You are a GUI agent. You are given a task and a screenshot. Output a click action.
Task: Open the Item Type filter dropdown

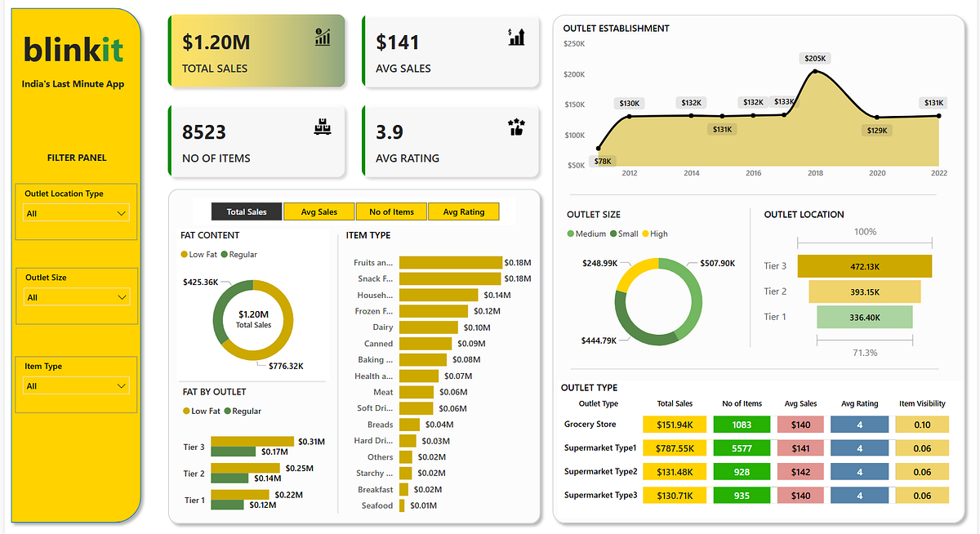tap(76, 385)
